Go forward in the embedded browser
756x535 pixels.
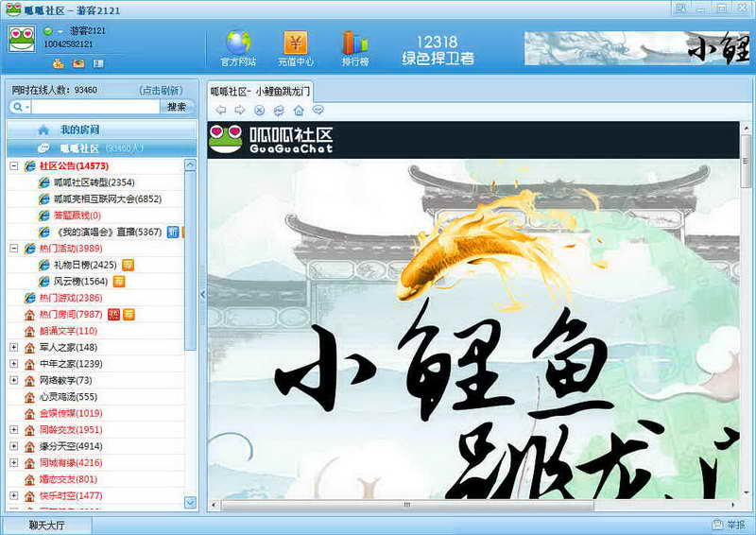coord(240,110)
